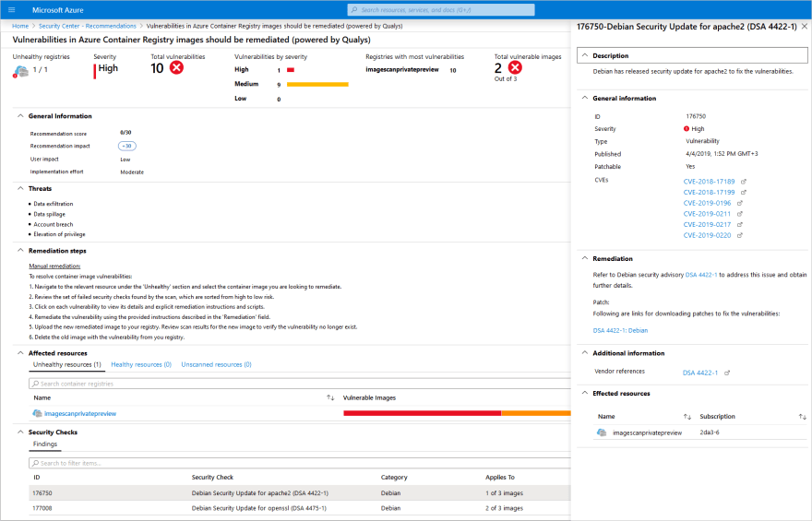Switch to the Healthy resources (0) tab

pos(141,365)
